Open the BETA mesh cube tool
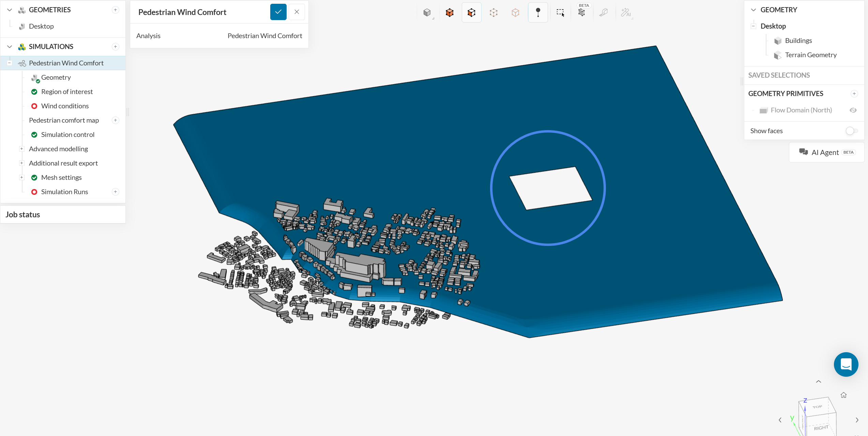868x436 pixels. (582, 13)
